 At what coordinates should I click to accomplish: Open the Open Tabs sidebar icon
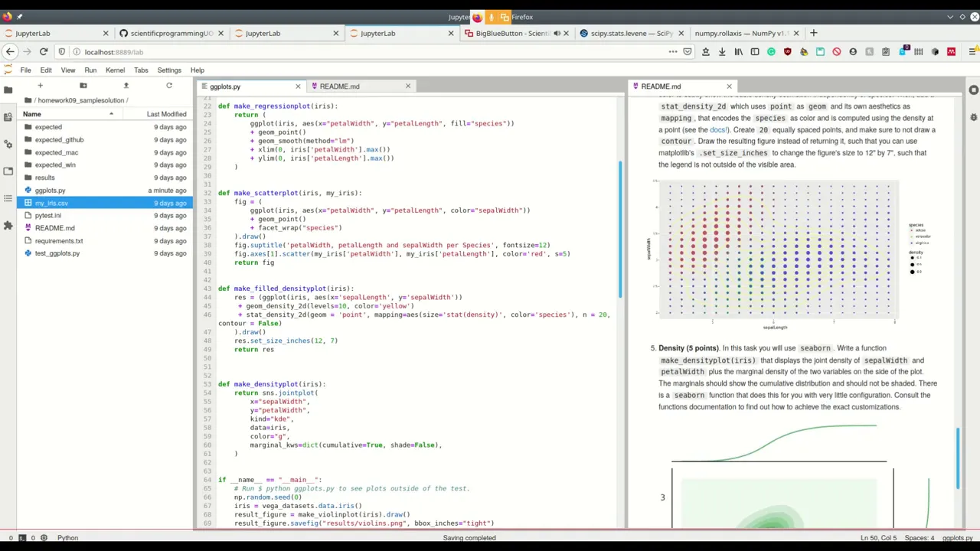click(8, 171)
